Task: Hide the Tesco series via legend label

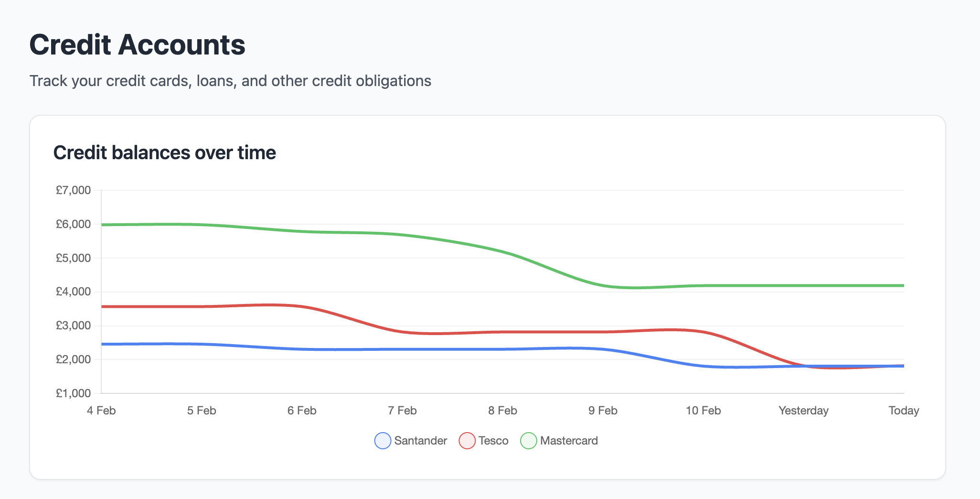Action: point(493,441)
